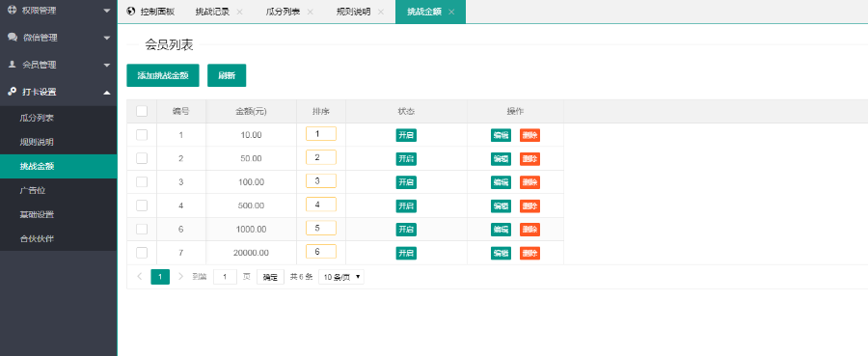Viewport: 868px width, 356px height.
Task: Open the 10 条/页 page size dropdown
Action: (341, 277)
